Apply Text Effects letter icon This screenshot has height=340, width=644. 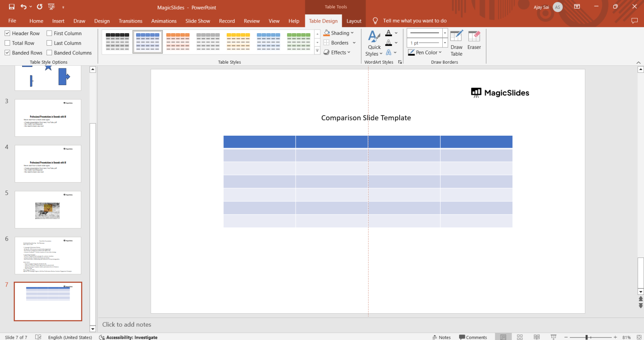[x=389, y=52]
